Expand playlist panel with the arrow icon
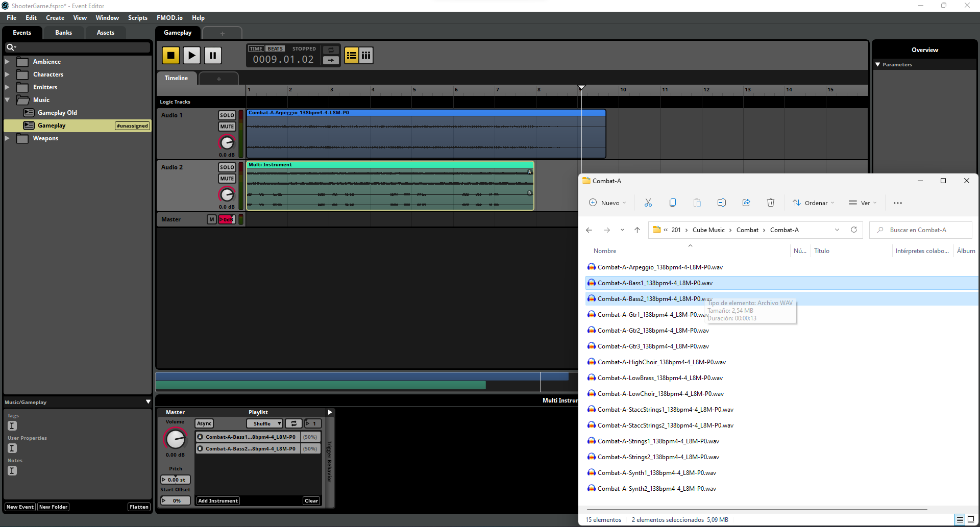 pyautogui.click(x=330, y=412)
